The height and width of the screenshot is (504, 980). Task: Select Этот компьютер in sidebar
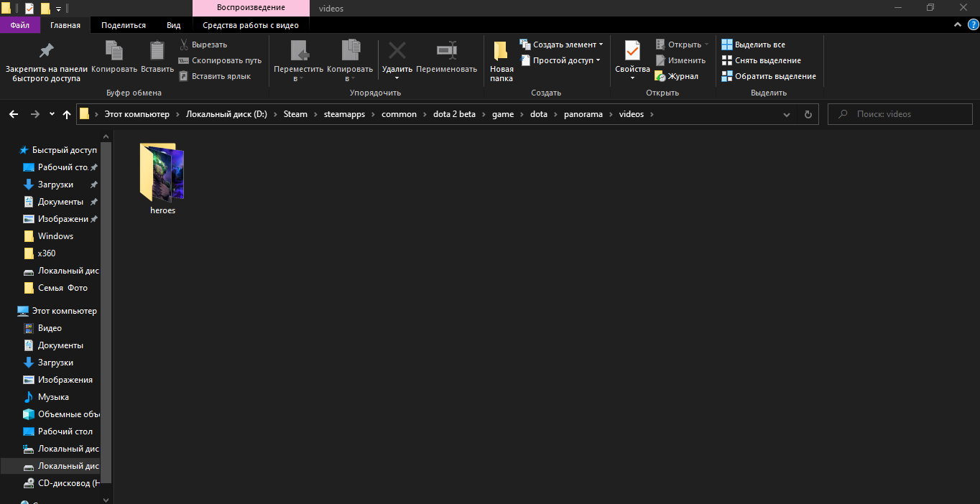tap(57, 311)
